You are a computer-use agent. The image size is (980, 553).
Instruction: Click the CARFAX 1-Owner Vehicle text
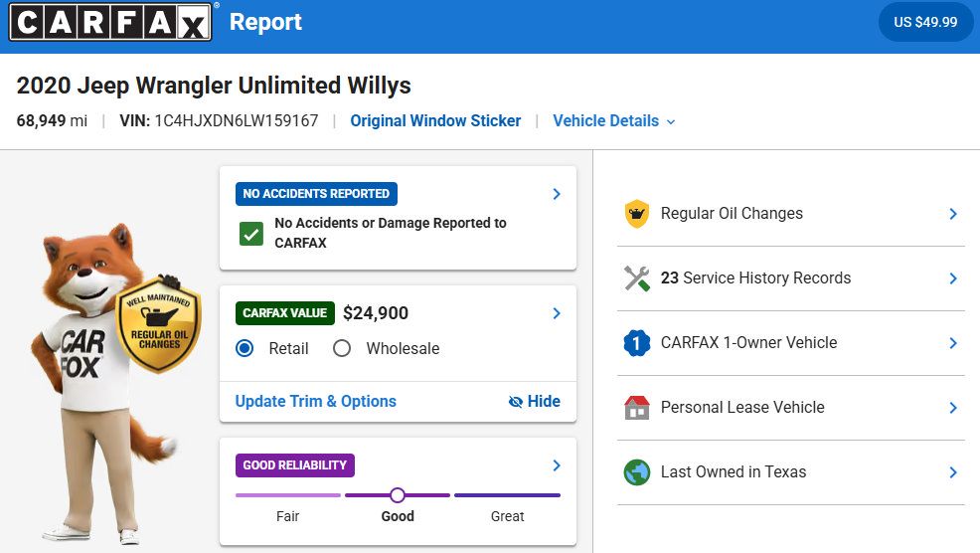748,343
